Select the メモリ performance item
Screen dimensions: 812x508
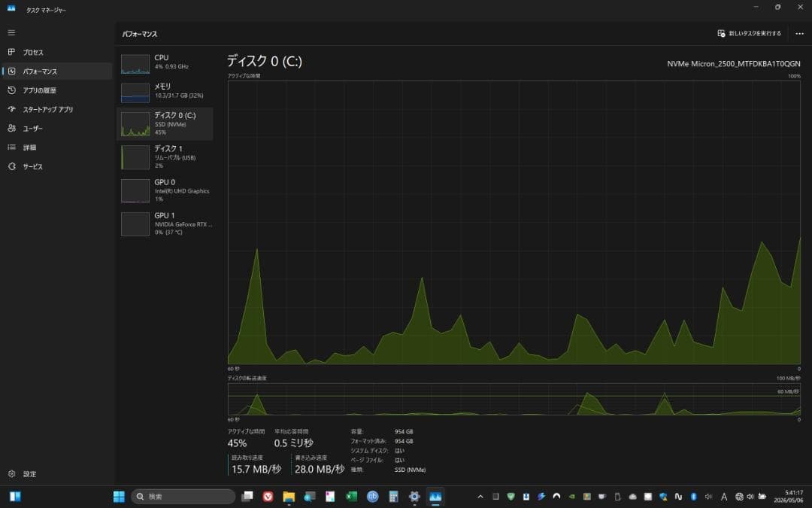[x=165, y=92]
